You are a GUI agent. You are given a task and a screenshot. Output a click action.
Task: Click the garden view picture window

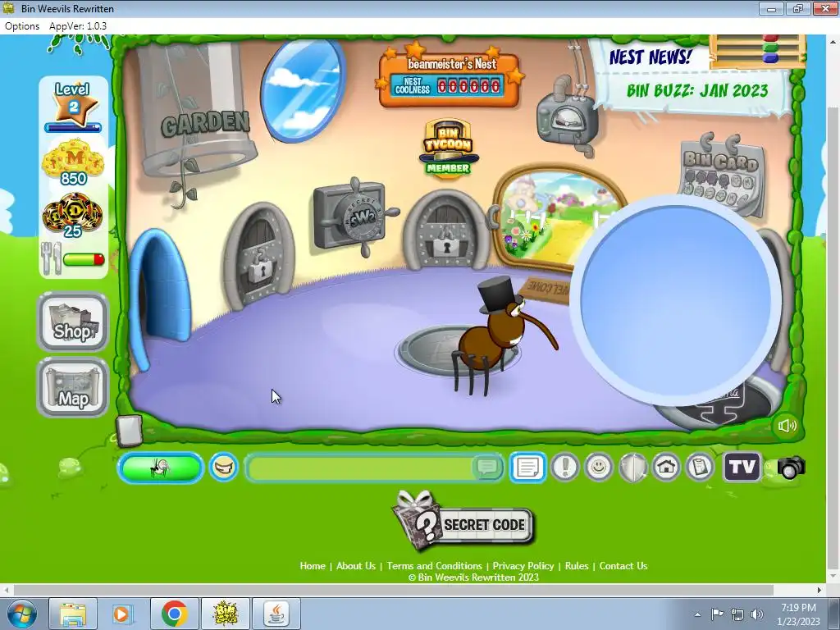(541, 214)
